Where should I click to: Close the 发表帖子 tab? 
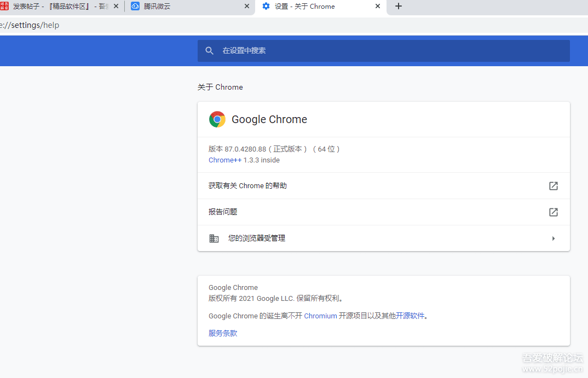click(116, 7)
